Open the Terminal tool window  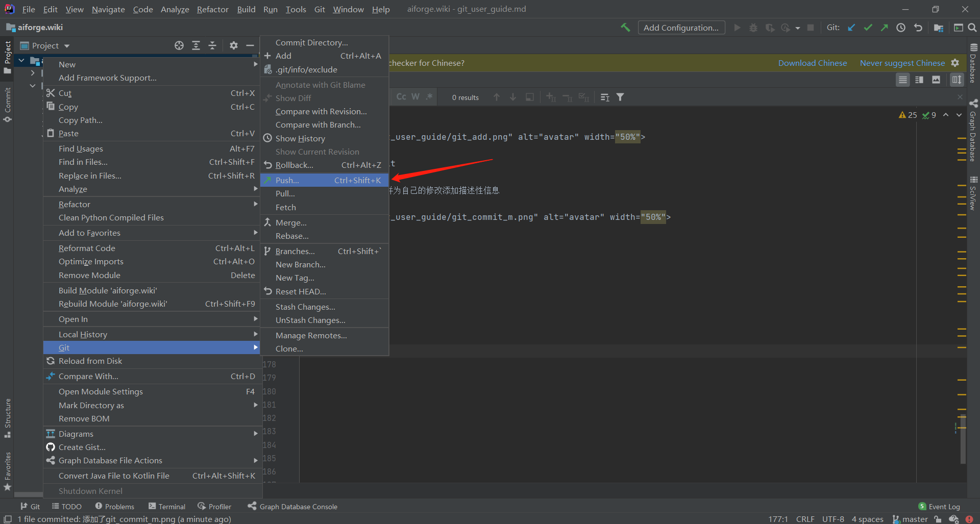tap(167, 506)
